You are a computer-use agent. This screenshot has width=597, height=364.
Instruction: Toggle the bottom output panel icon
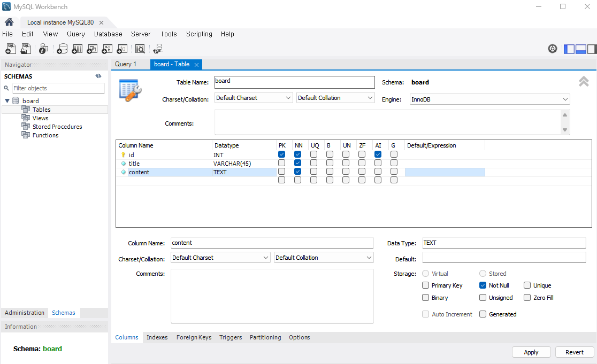click(x=580, y=49)
